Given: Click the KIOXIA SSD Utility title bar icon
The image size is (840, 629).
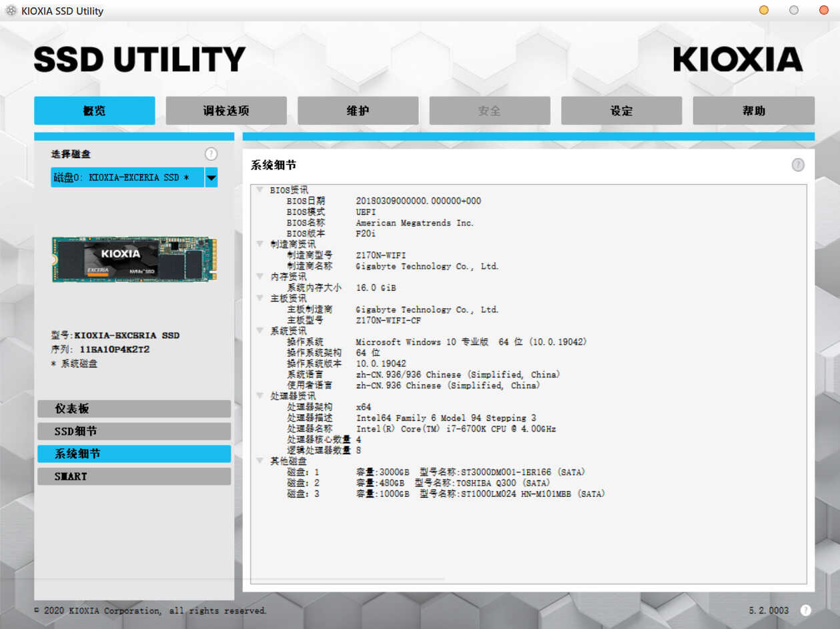Looking at the screenshot, I should pos(11,11).
